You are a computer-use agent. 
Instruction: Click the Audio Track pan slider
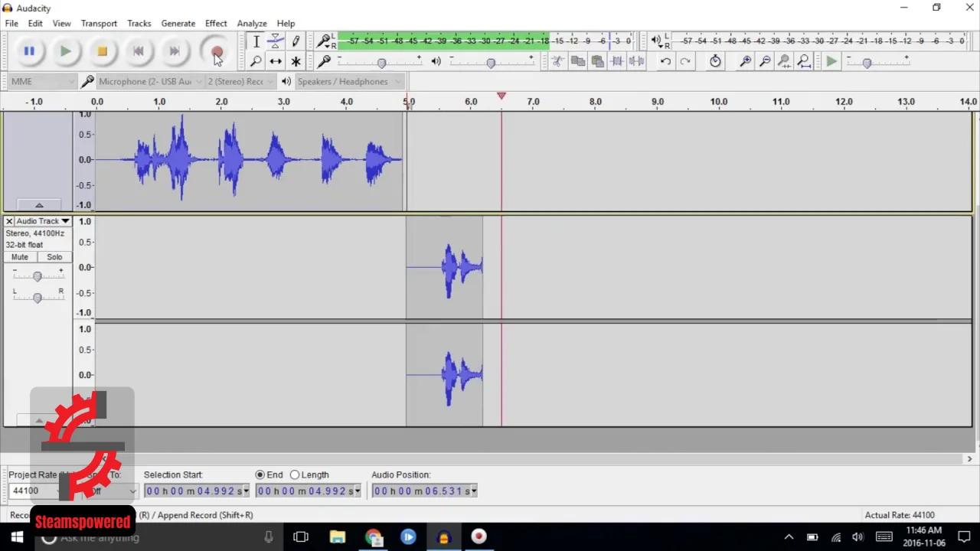point(37,297)
